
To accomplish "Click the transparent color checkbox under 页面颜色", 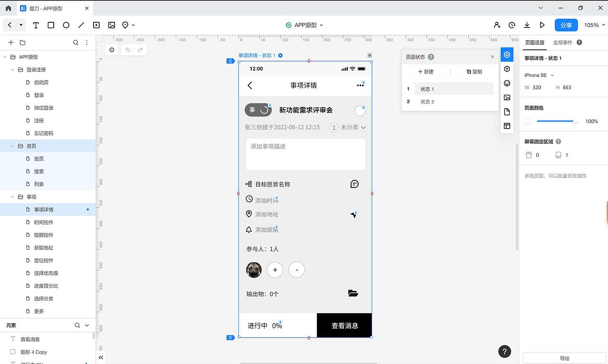I will (x=528, y=121).
